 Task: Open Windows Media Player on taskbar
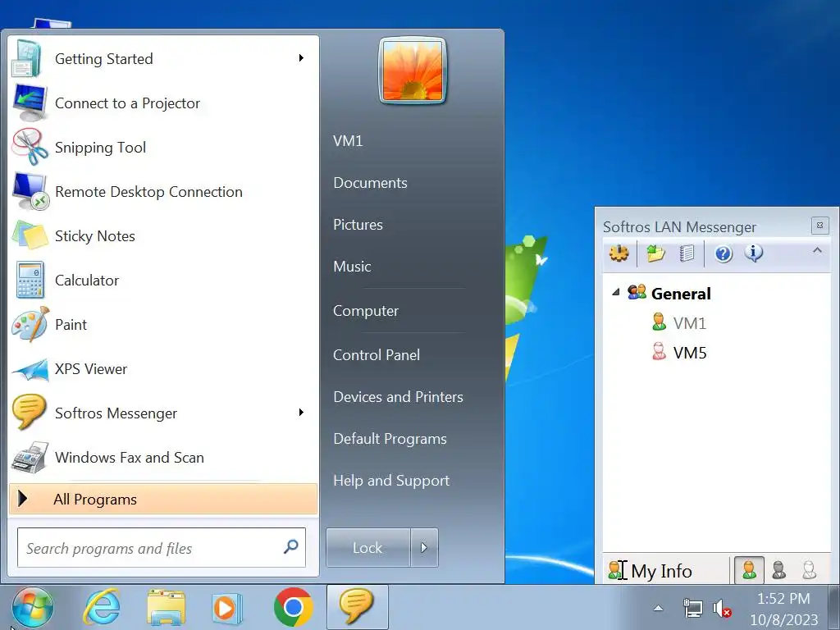pyautogui.click(x=226, y=608)
